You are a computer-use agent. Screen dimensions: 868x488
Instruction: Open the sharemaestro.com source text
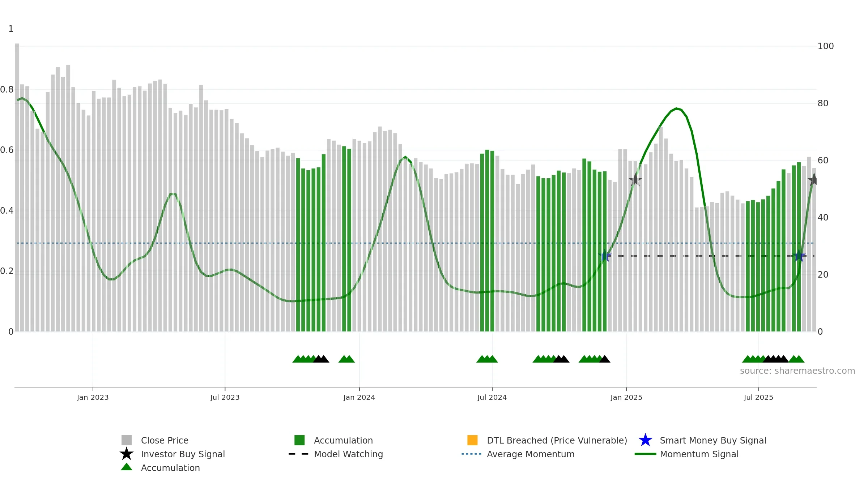pos(797,371)
